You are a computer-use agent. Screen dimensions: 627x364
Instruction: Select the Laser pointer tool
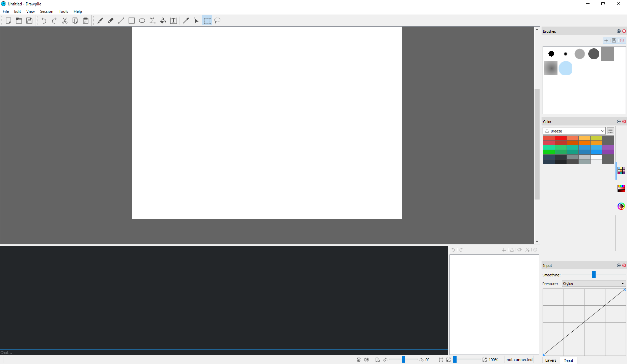(196, 21)
